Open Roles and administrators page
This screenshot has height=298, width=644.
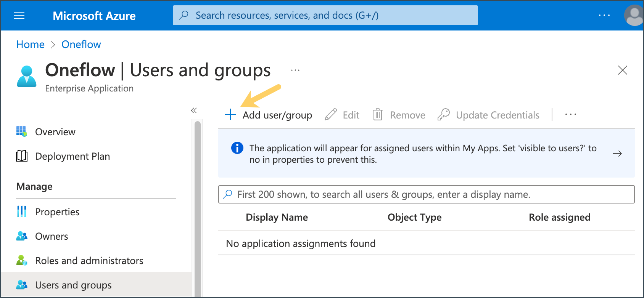89,261
